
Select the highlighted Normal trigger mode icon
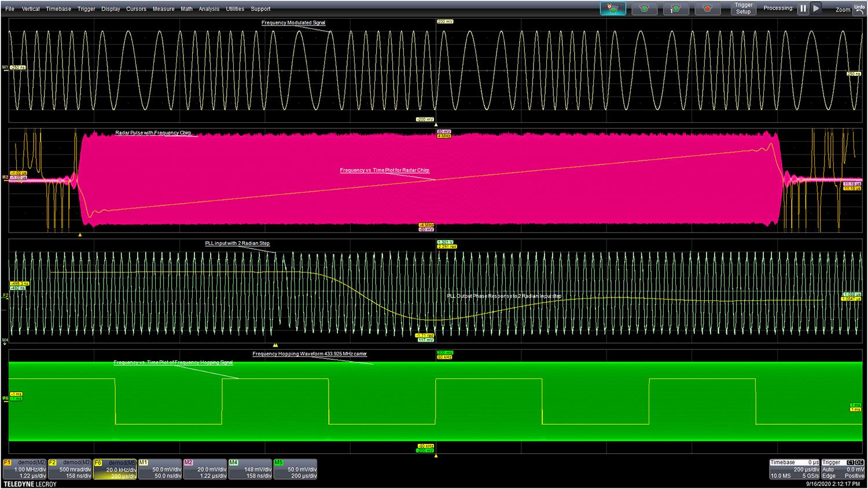[x=613, y=8]
